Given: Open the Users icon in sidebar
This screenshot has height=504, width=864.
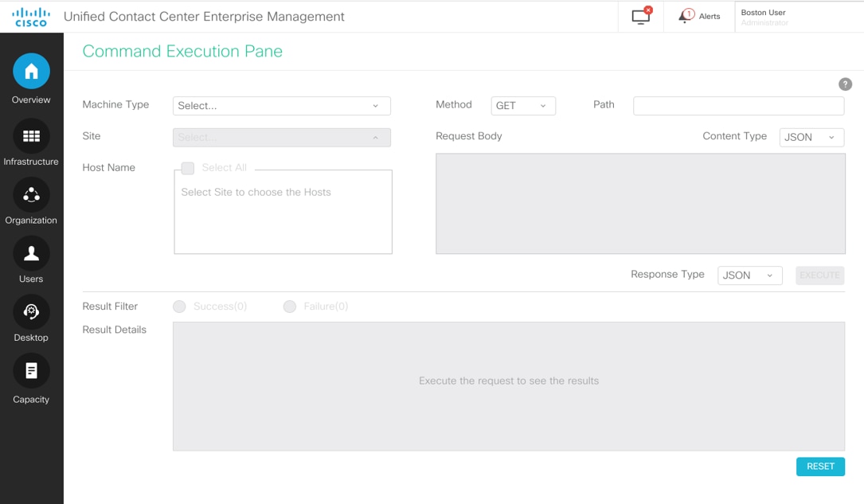Looking at the screenshot, I should tap(31, 254).
